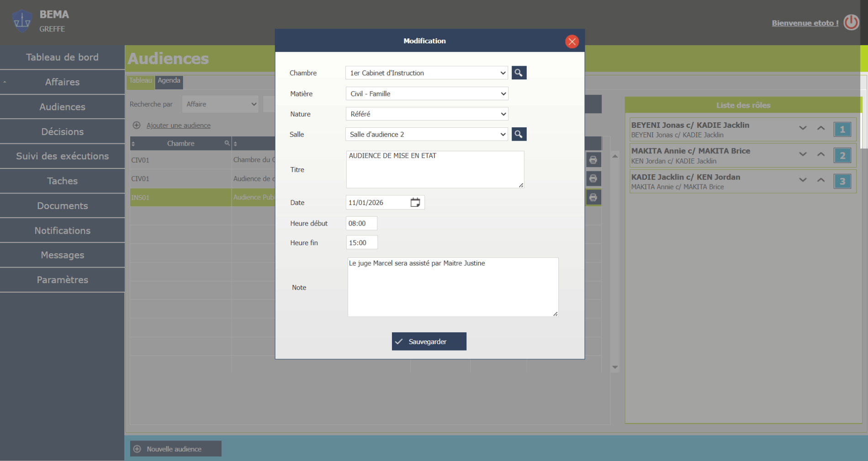The height and width of the screenshot is (461, 868).
Task: Close the Modification dialog
Action: click(x=572, y=42)
